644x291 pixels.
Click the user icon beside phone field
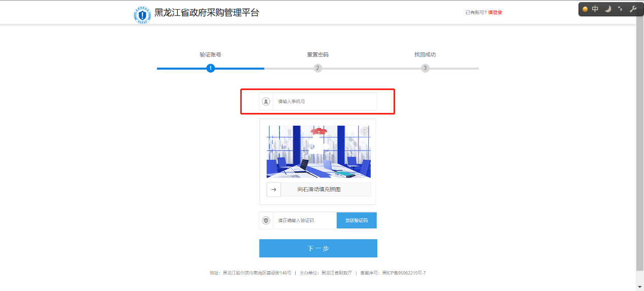pos(266,101)
